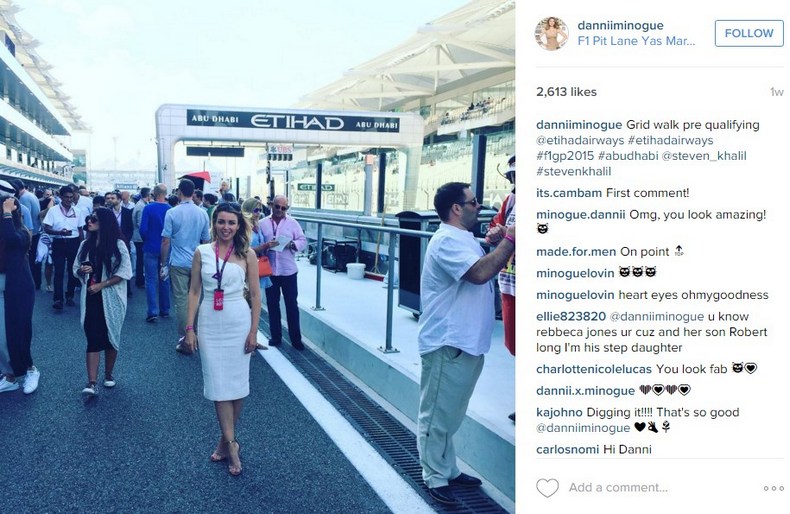The image size is (790, 514).
Task: Open the #abudhabi hashtag link
Action: (x=628, y=156)
